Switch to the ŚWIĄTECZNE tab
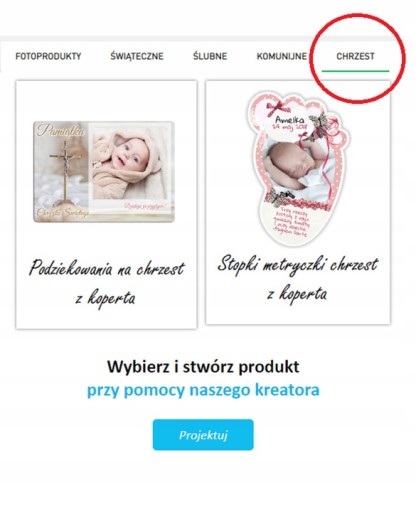The height and width of the screenshot is (512, 416). [x=137, y=56]
